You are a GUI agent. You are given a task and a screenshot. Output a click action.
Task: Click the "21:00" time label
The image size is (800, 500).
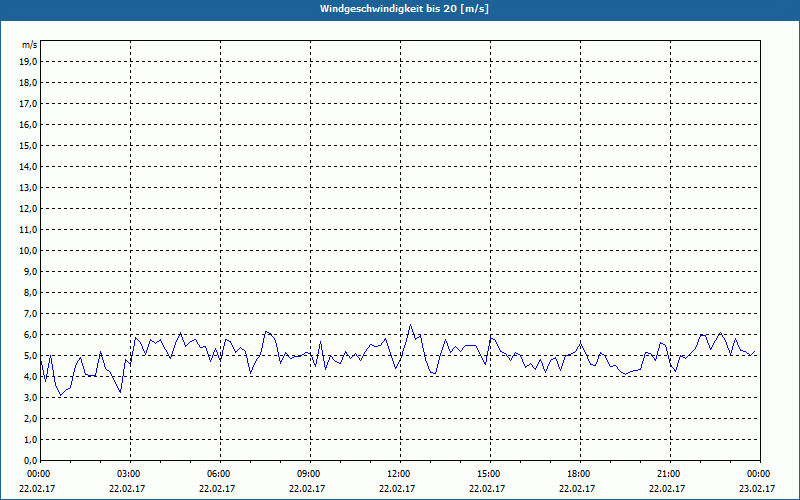tap(670, 474)
